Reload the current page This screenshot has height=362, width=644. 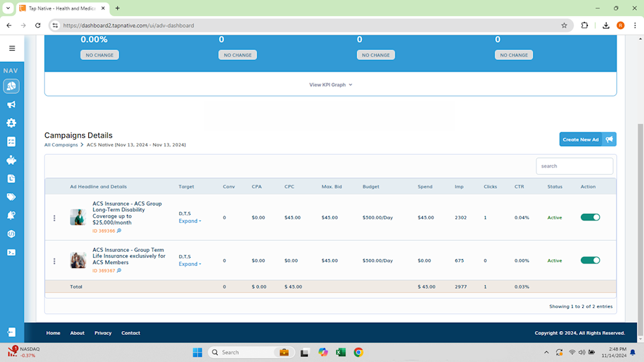38,26
